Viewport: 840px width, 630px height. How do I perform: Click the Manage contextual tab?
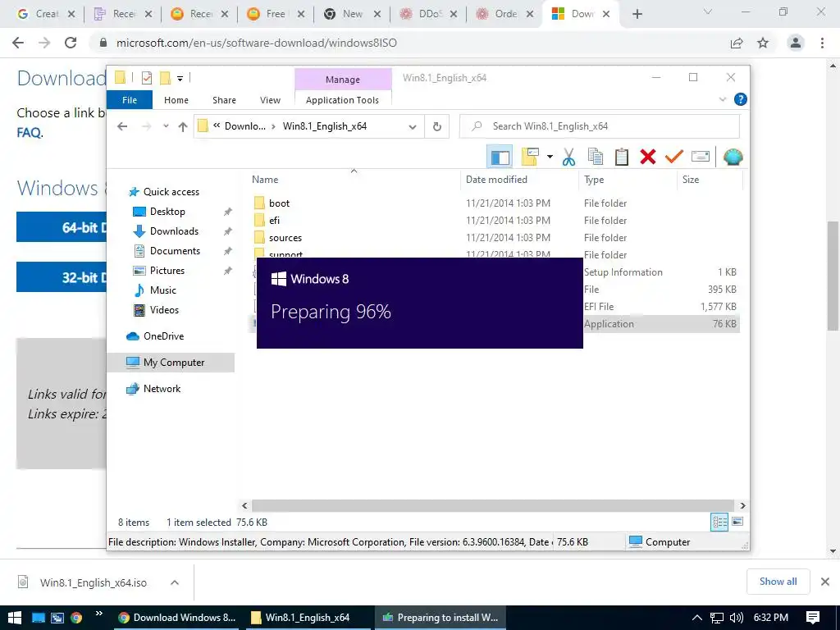[343, 80]
